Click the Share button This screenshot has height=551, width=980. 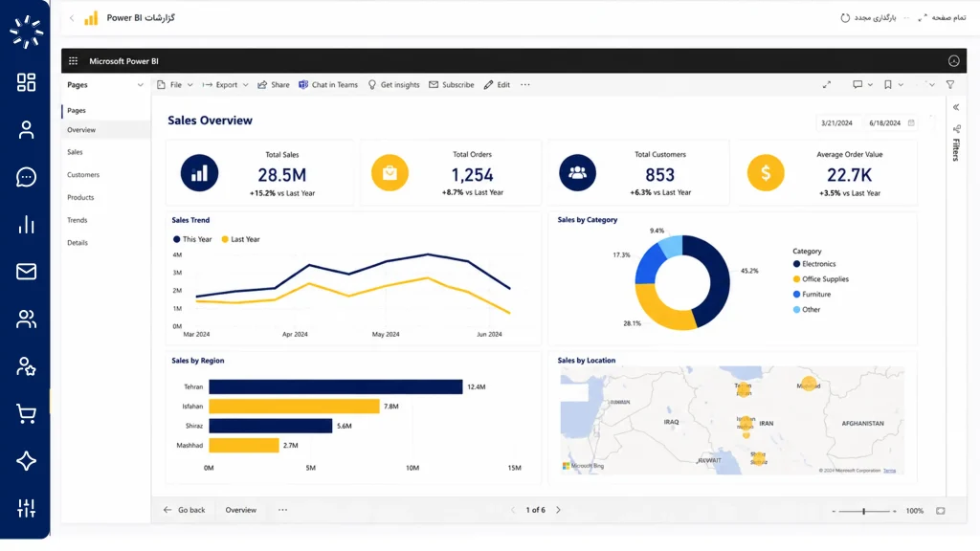[274, 85]
